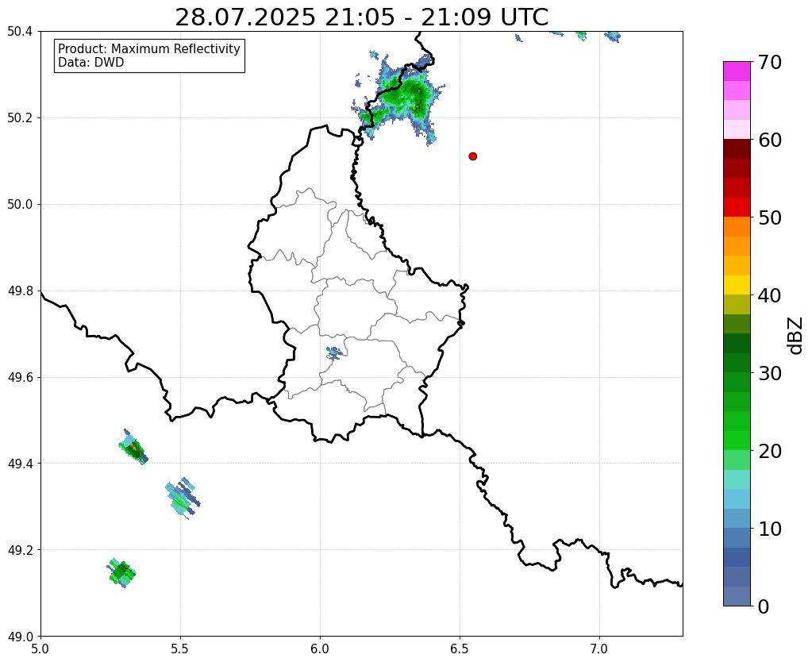Click the bright red colorbar segment near 50
The image size is (812, 662).
point(737,207)
